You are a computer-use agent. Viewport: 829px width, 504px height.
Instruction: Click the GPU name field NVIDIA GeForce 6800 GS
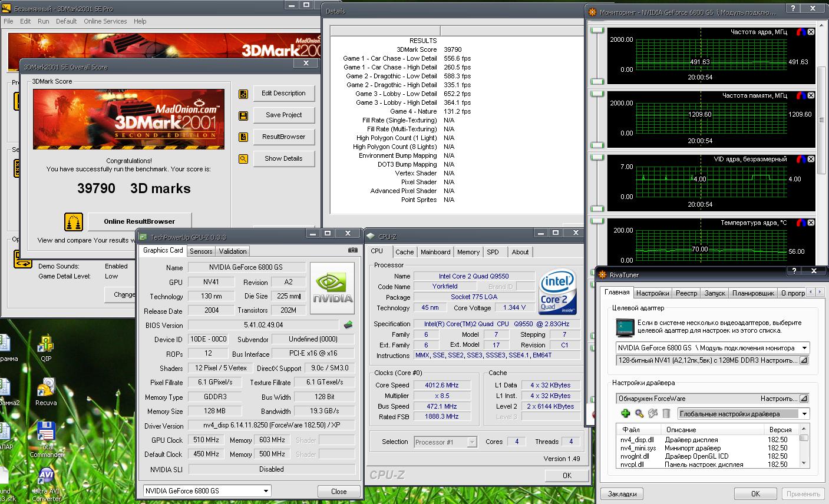click(246, 267)
